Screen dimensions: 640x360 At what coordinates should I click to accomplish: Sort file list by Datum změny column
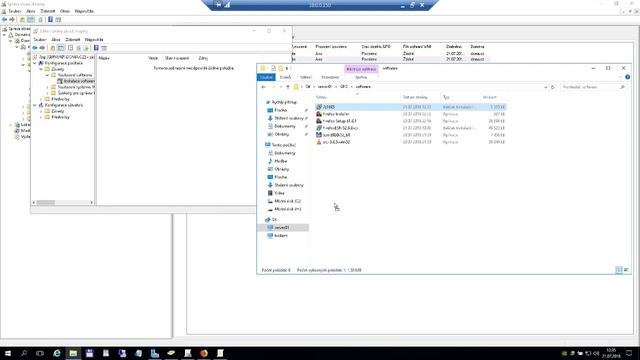[415, 97]
